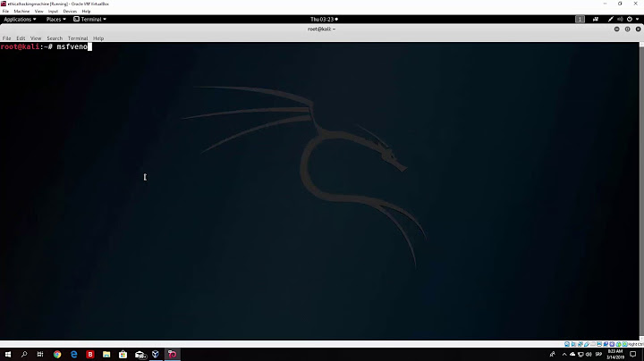Open Windows Action Center notifications
The image size is (644, 361).
(633, 354)
